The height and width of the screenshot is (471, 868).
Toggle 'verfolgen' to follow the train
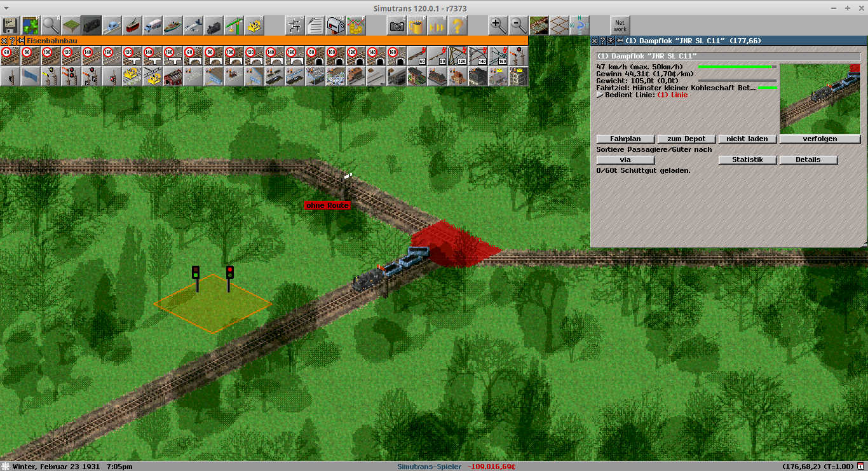820,139
